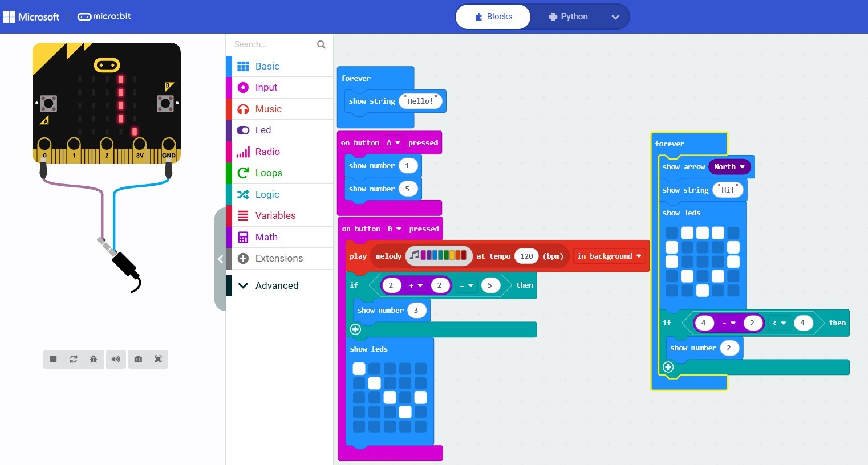Toggle top-left LED in button B show leds
The height and width of the screenshot is (465, 868).
pos(359,369)
